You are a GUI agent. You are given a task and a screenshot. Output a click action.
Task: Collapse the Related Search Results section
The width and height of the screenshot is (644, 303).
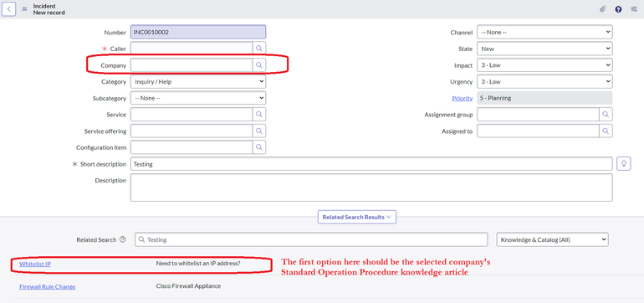(357, 217)
